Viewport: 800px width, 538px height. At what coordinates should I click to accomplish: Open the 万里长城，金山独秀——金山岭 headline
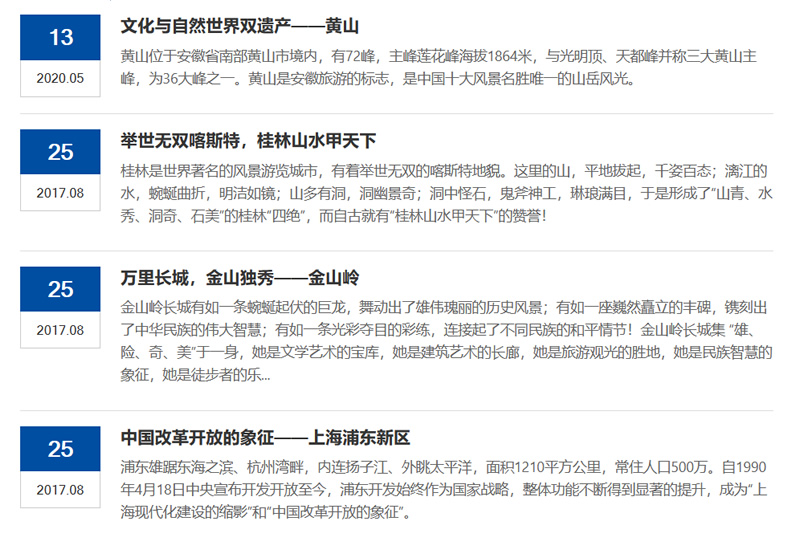pyautogui.click(x=239, y=277)
